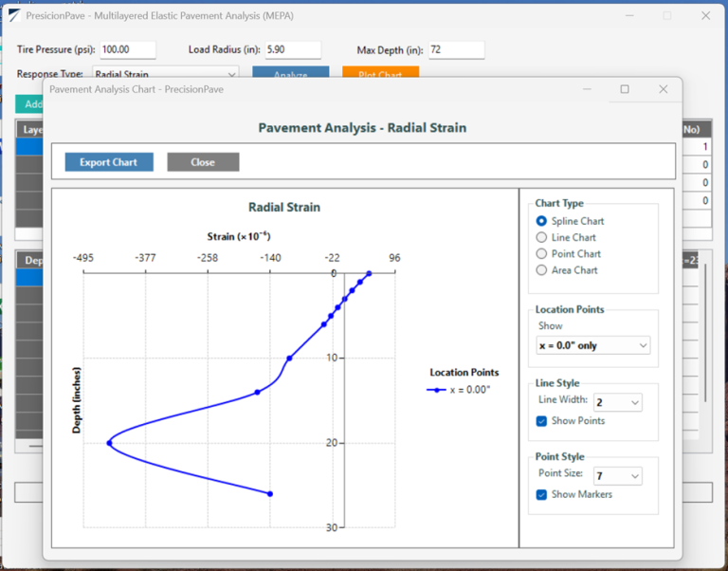Open the Point Size dropdown
The image size is (728, 571).
617,476
